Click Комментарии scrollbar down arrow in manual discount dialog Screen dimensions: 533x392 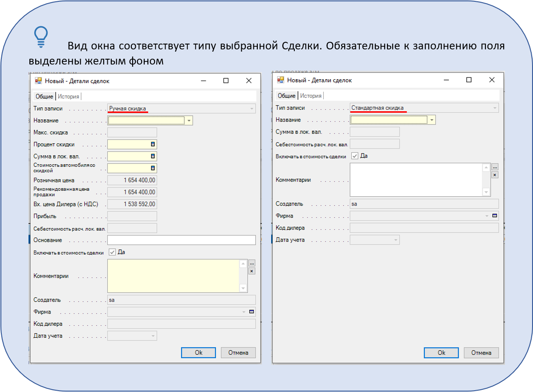[x=243, y=288]
